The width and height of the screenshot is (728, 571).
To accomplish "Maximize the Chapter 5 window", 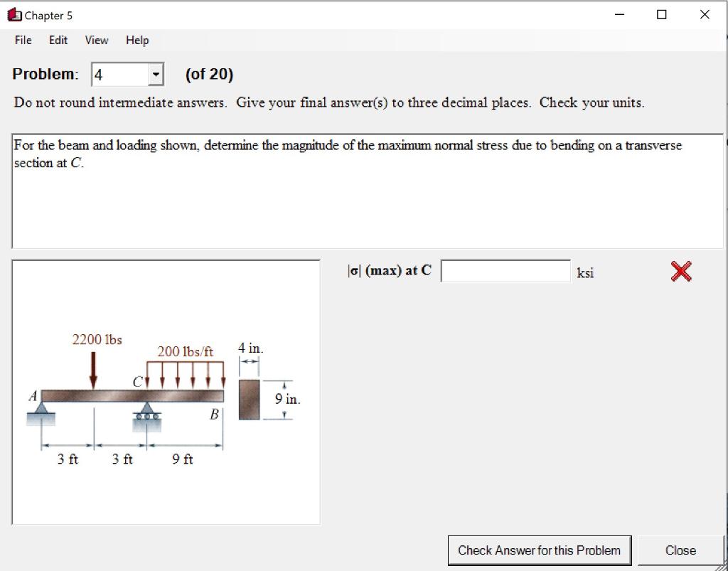I will click(x=662, y=15).
